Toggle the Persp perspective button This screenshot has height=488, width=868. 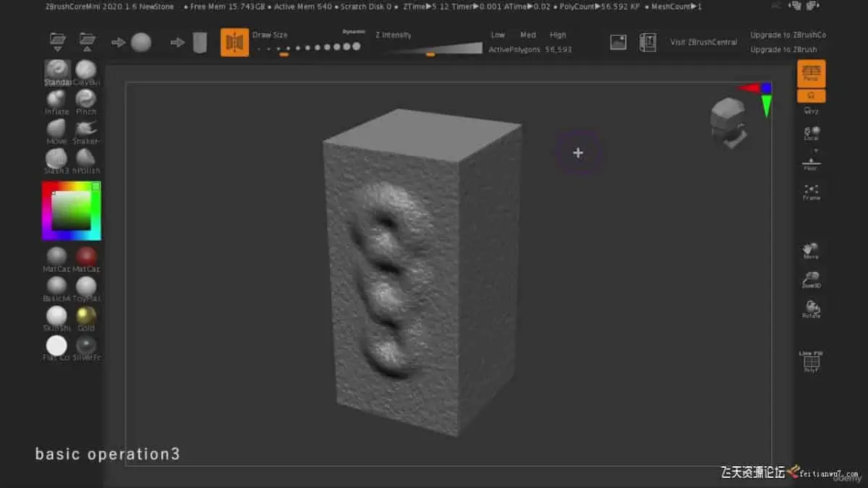(812, 73)
